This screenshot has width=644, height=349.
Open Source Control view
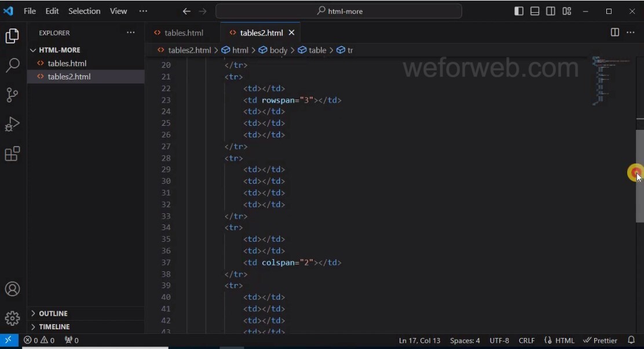12,95
